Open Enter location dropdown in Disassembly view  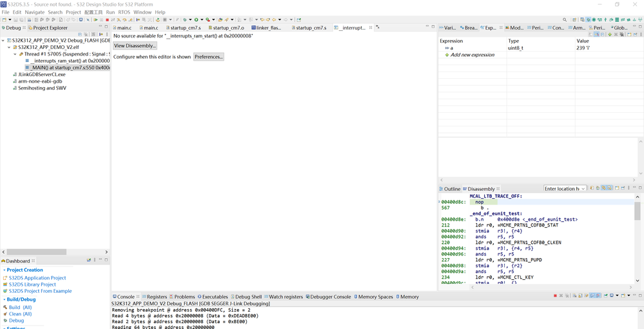pyautogui.click(x=583, y=188)
